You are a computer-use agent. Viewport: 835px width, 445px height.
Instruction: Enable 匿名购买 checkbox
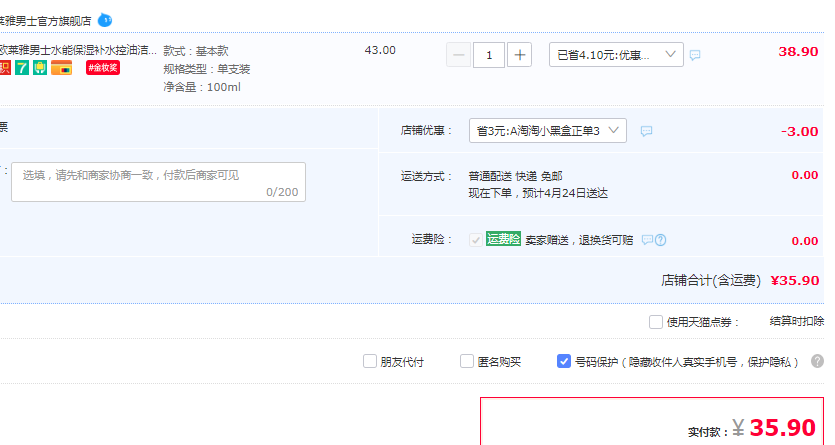coord(466,361)
